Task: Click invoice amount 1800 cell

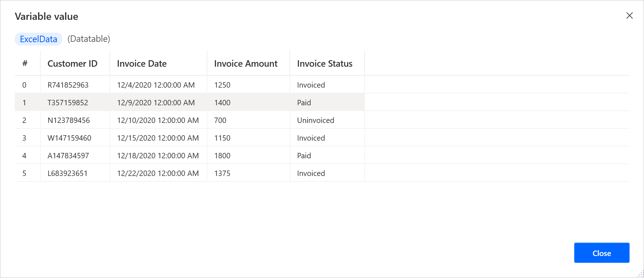Action: 222,156
